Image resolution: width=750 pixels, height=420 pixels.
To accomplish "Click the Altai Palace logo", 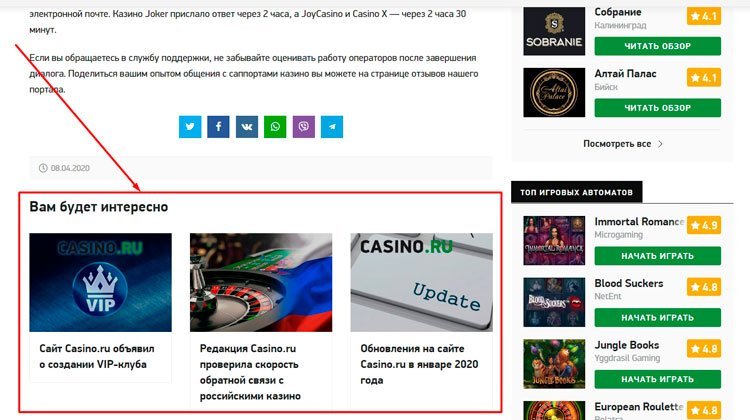I will pos(554,92).
